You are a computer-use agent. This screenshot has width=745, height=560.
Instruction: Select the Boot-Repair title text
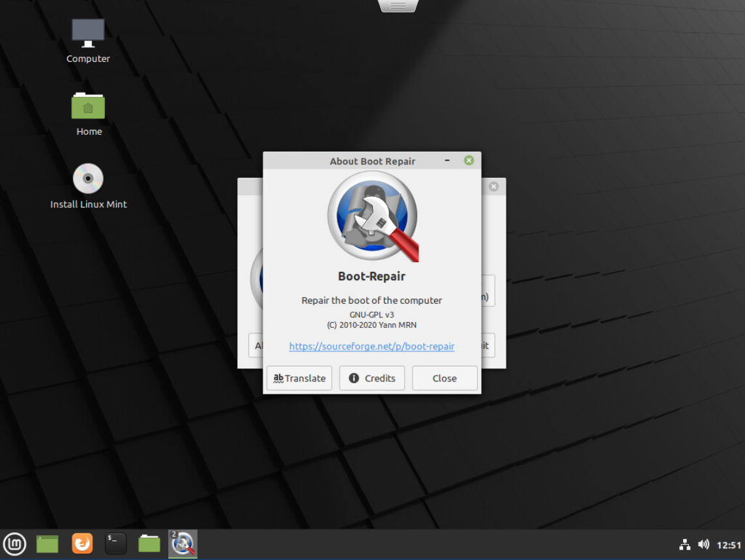coord(372,276)
